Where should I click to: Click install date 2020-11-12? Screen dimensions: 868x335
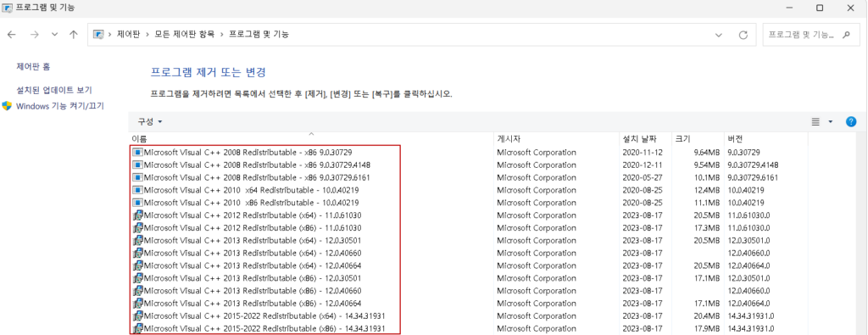643,153
